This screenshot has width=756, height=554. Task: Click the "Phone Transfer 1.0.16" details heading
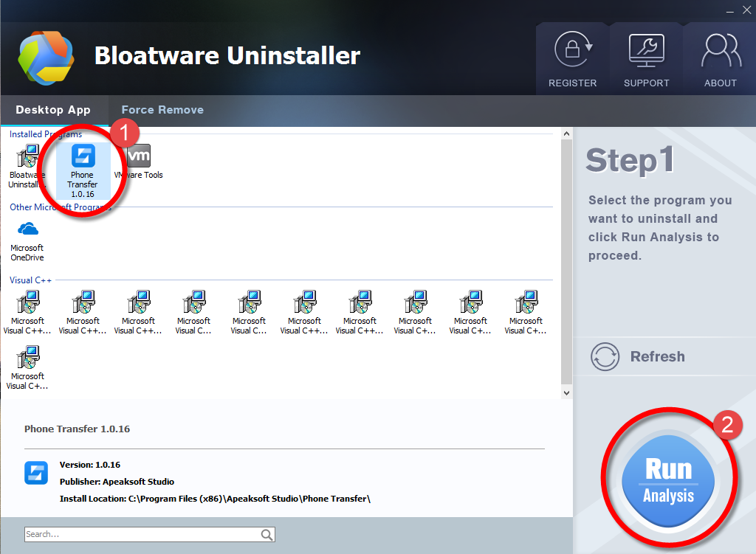pyautogui.click(x=77, y=429)
